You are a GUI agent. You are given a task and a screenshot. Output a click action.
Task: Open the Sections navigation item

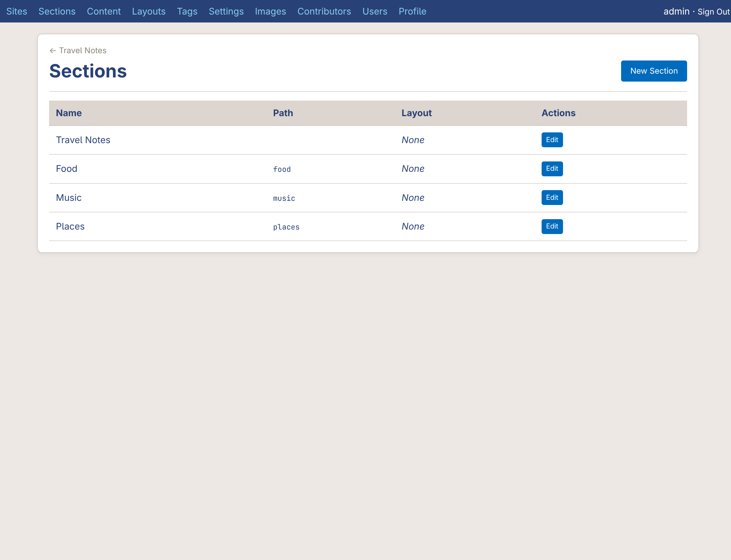click(x=57, y=11)
